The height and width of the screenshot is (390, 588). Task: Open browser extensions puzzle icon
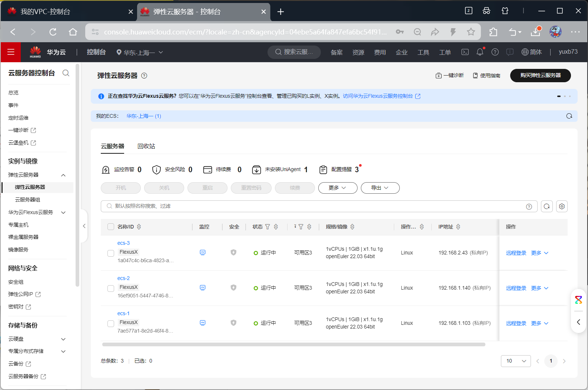[x=493, y=32]
